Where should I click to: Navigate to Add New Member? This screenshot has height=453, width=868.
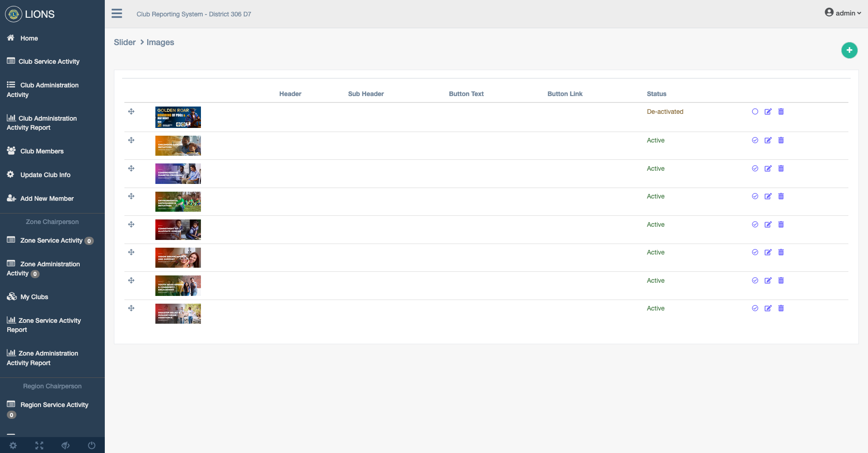(46, 198)
